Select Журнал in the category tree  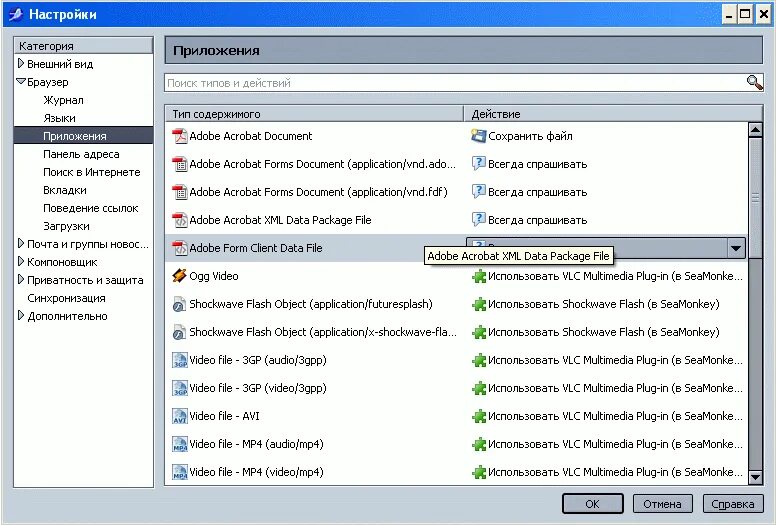click(x=63, y=100)
